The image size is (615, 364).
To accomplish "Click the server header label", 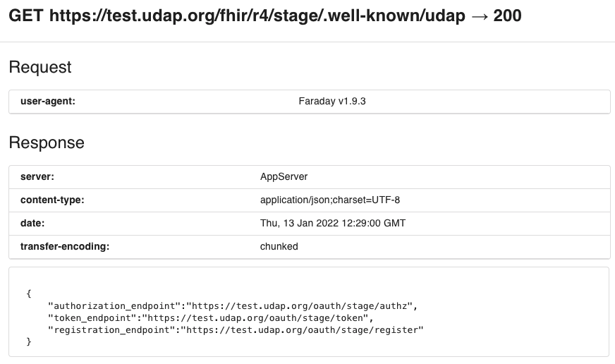I will tap(37, 176).
